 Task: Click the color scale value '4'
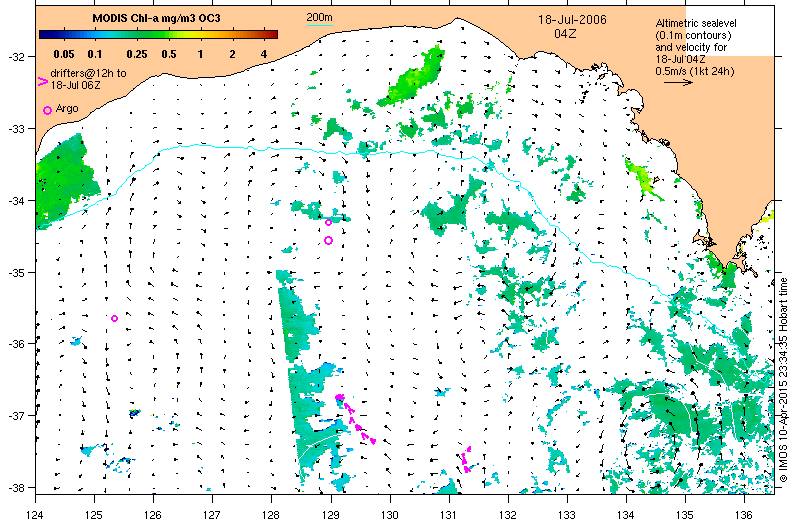(x=264, y=54)
